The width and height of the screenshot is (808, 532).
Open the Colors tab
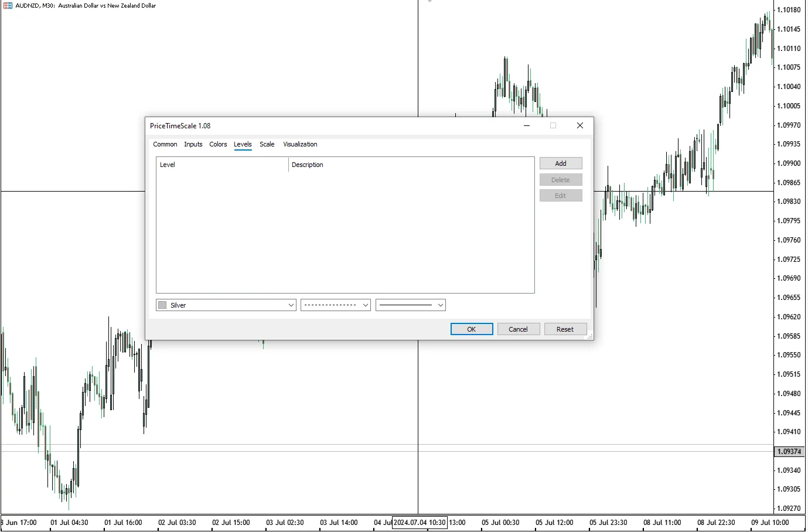(218, 144)
